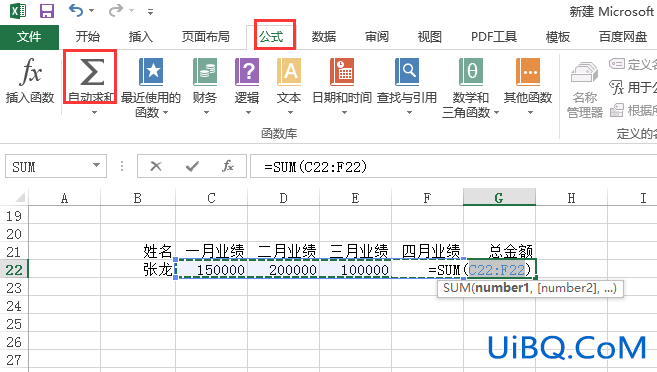The width and height of the screenshot is (657, 372).
Task: Click the Select All corner triangle
Action: coord(21,197)
